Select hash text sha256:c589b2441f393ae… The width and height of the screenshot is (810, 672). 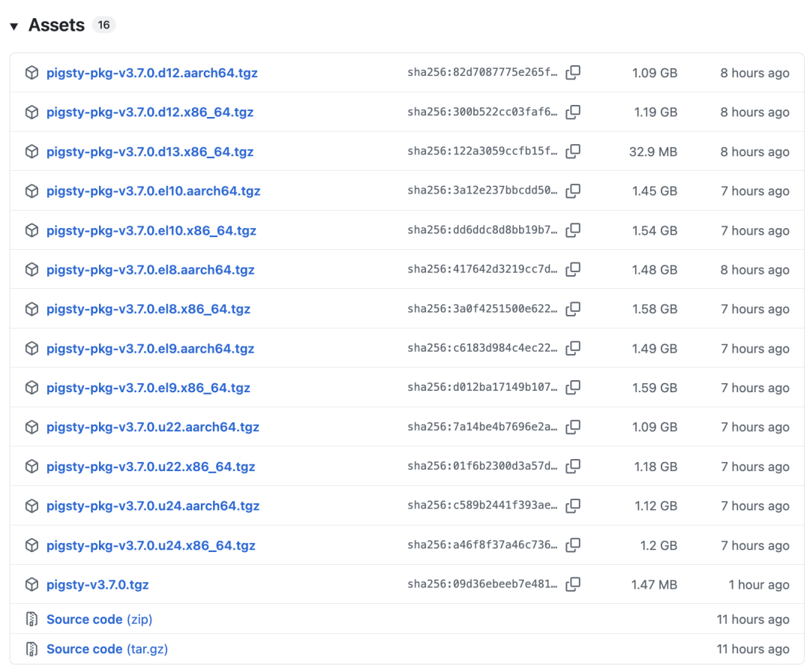(x=482, y=505)
